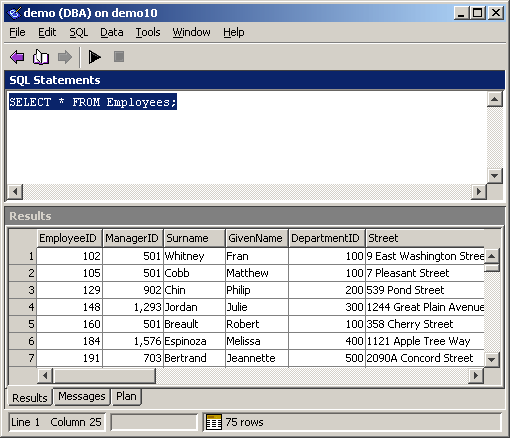Click the Results vertical scrollbar thumb

[492, 268]
